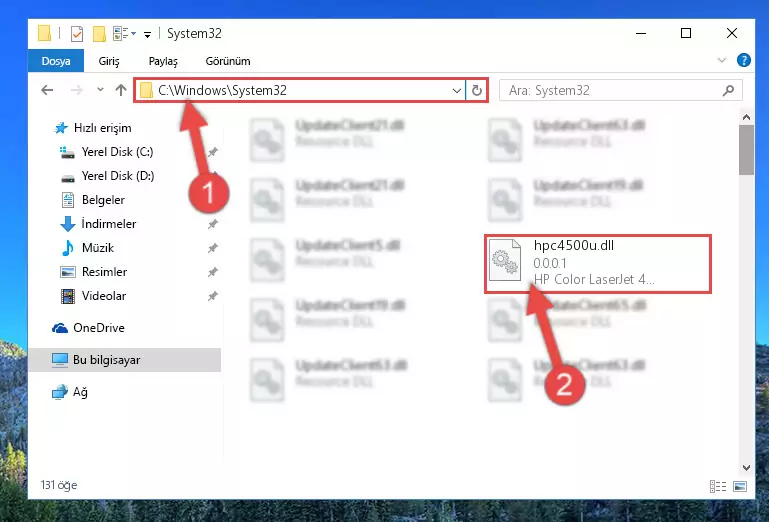Click the search magnifier icon
This screenshot has height=522, width=769.
pyautogui.click(x=728, y=91)
